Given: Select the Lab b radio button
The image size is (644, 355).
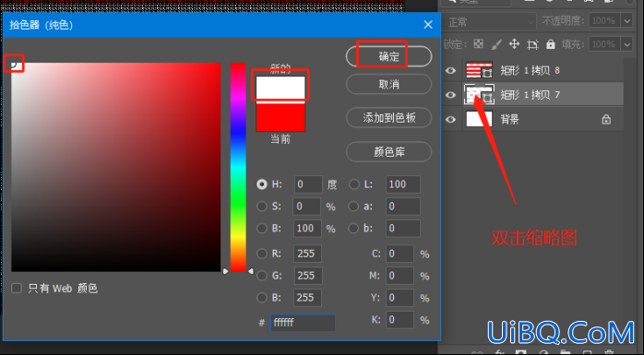Looking at the screenshot, I should 353,228.
